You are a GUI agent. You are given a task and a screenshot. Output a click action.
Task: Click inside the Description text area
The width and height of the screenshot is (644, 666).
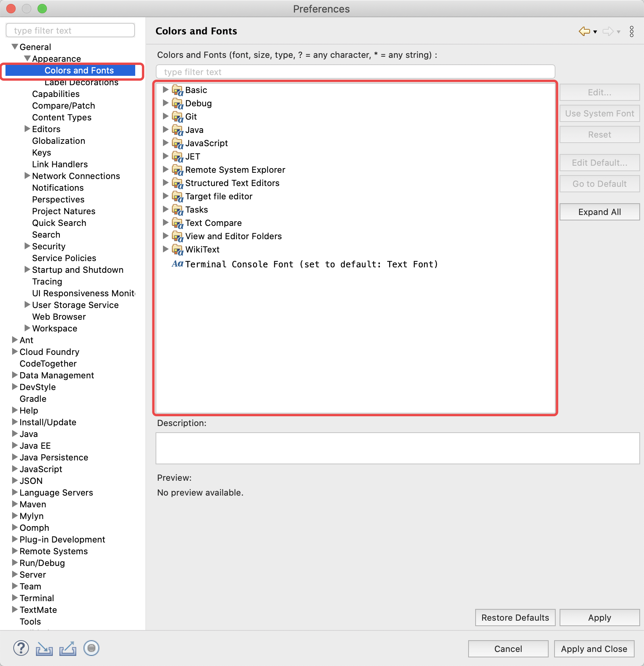397,448
